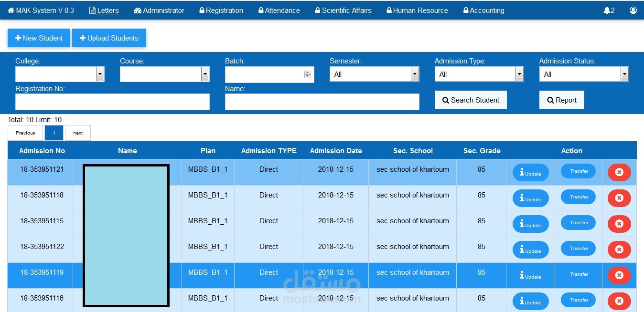This screenshot has width=644, height=312.
Task: Click MBBS_B1_1 plan in row 18-353951115
Action: 208,221
